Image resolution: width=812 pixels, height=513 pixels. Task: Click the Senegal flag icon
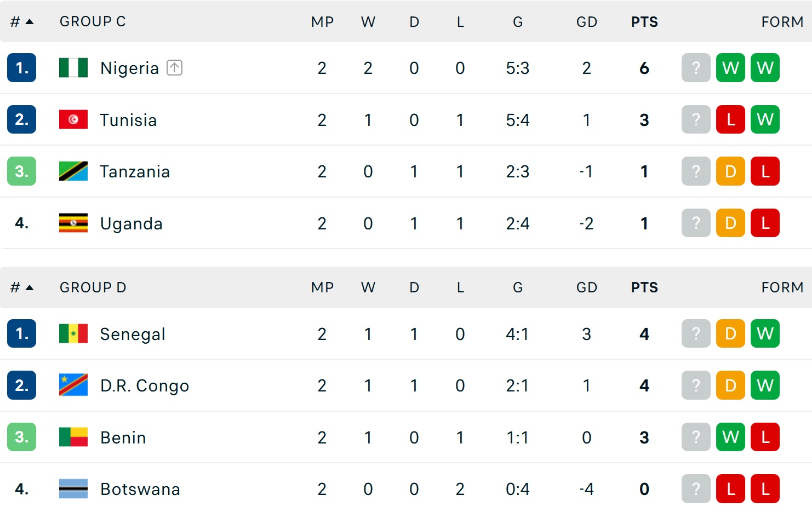coord(73,333)
